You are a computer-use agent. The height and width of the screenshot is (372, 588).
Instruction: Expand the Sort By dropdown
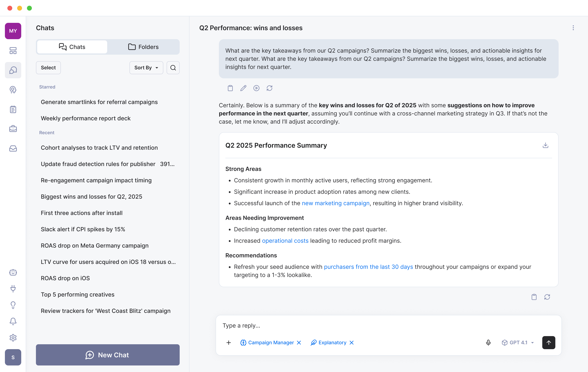[x=146, y=68]
